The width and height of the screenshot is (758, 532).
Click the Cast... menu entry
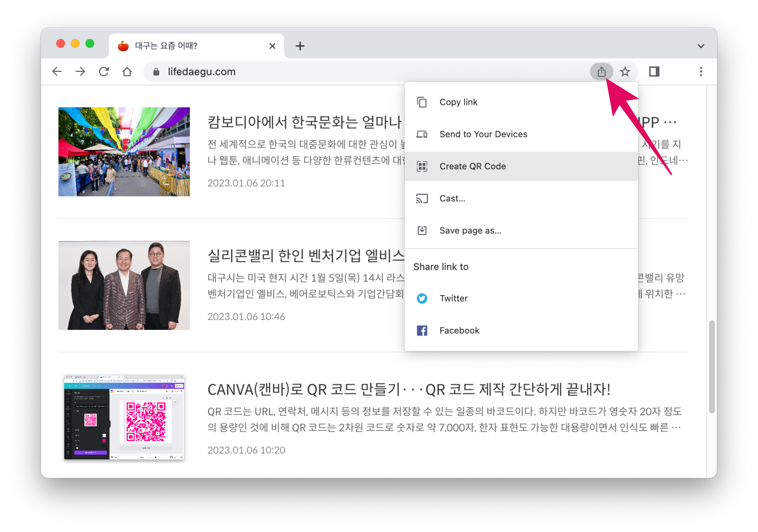click(x=452, y=199)
